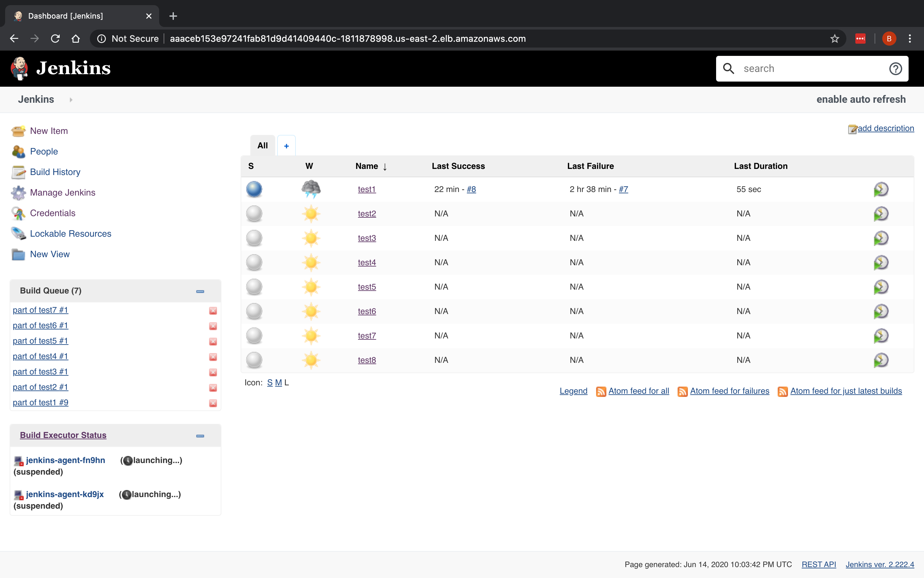
Task: Switch icon size to M
Action: coord(278,383)
